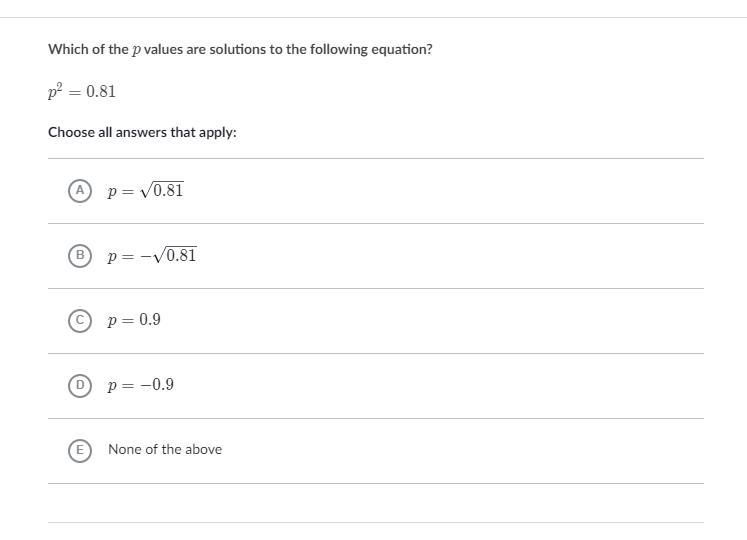
Task: Click 'Choose all answers that apply' label
Action: coord(142,132)
